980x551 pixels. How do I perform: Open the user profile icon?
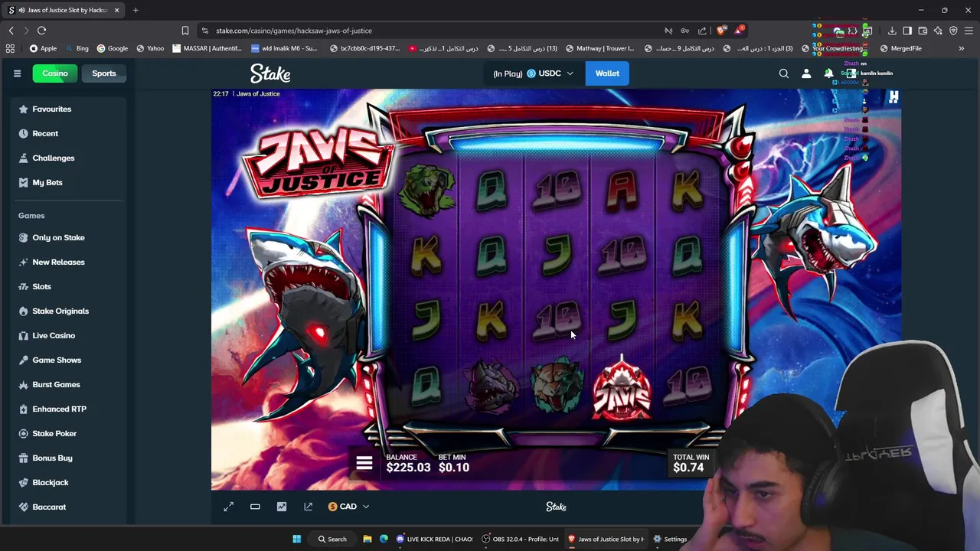coord(806,73)
